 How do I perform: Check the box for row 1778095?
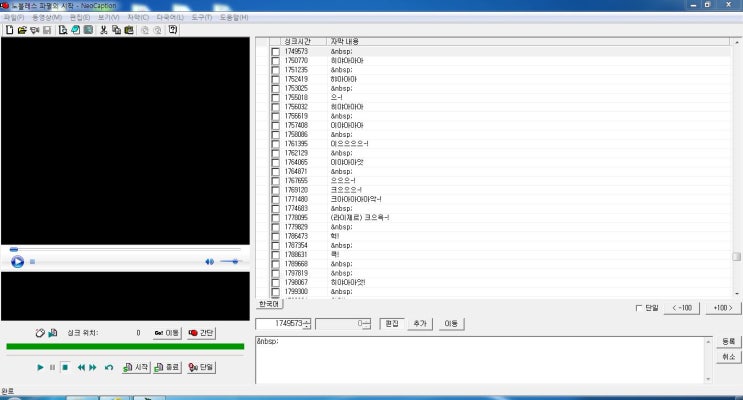[x=275, y=218]
